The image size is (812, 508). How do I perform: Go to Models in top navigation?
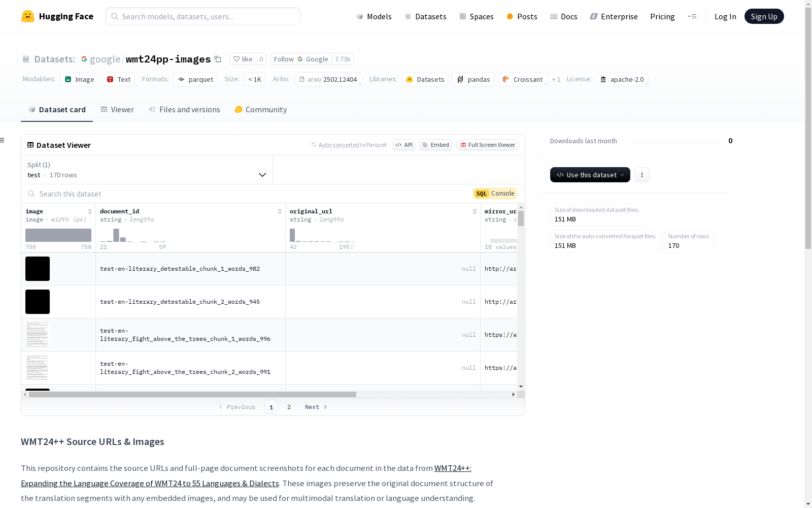coord(374,16)
